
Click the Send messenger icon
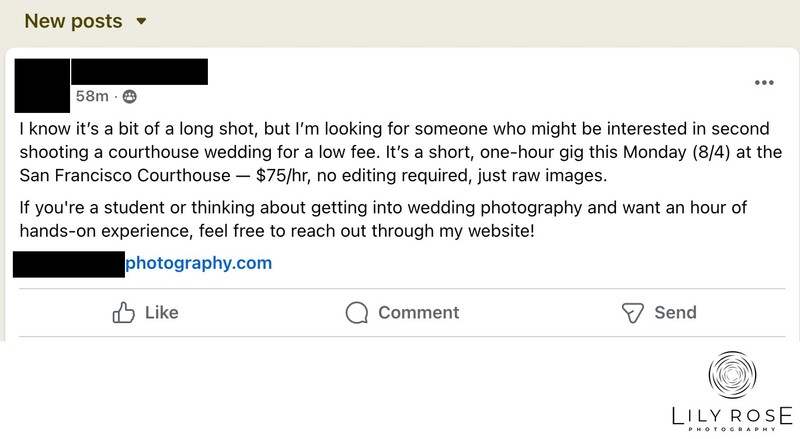[x=633, y=313]
